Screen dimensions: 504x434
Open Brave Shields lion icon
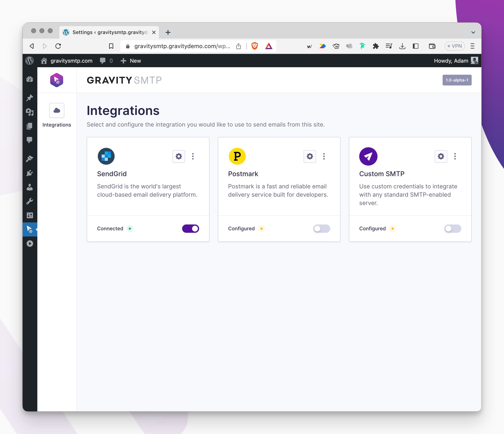[x=254, y=46]
